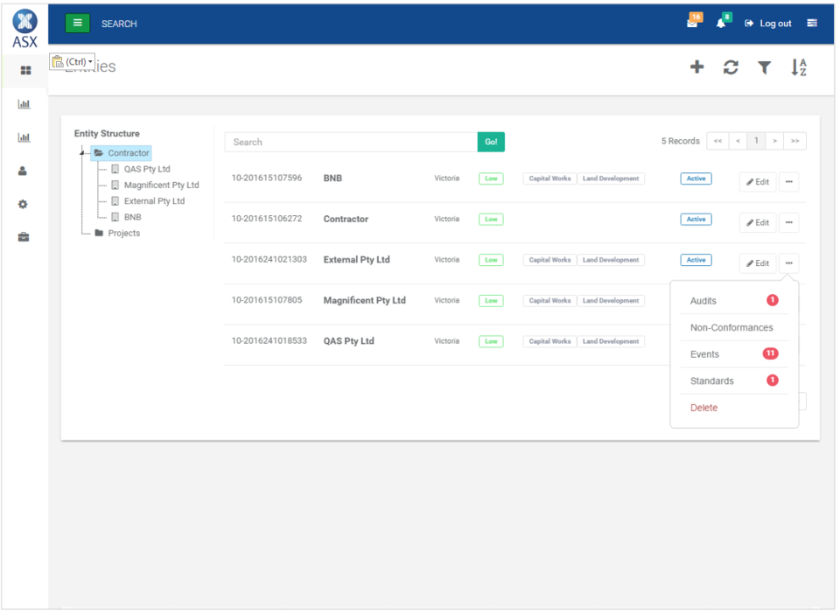Open Non-Conformances from the popup menu

(x=734, y=328)
